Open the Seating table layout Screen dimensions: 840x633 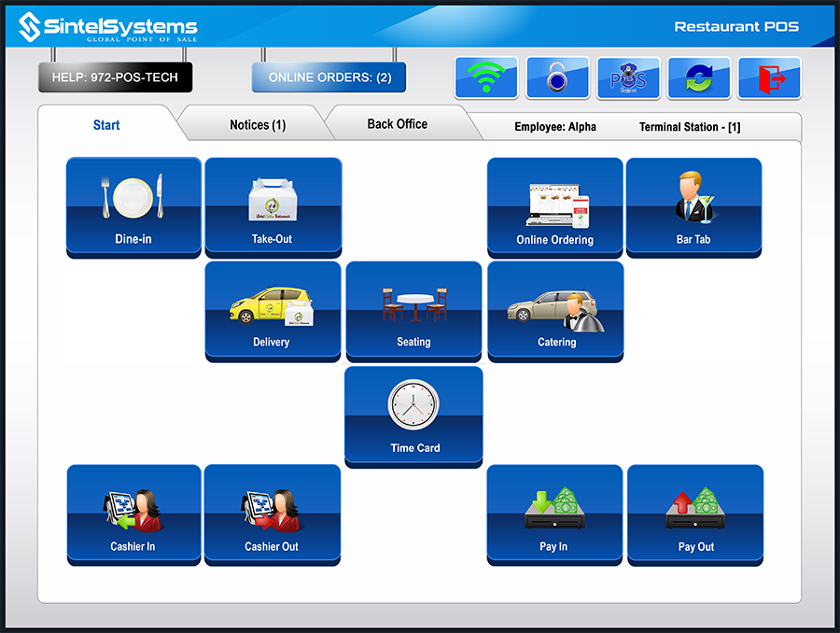coord(413,310)
